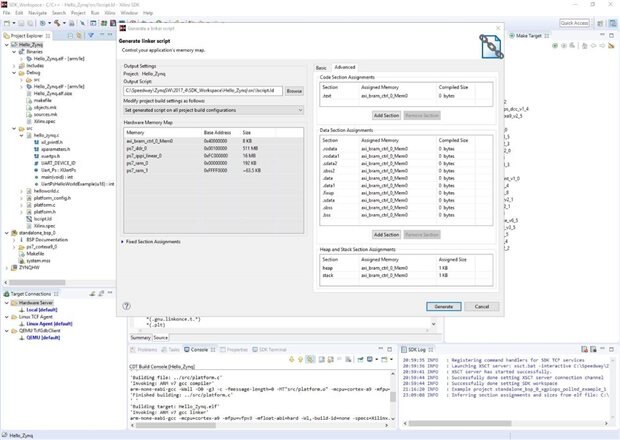This screenshot has height=440, width=620.
Task: Open the Navigate menu
Action: 38,13
